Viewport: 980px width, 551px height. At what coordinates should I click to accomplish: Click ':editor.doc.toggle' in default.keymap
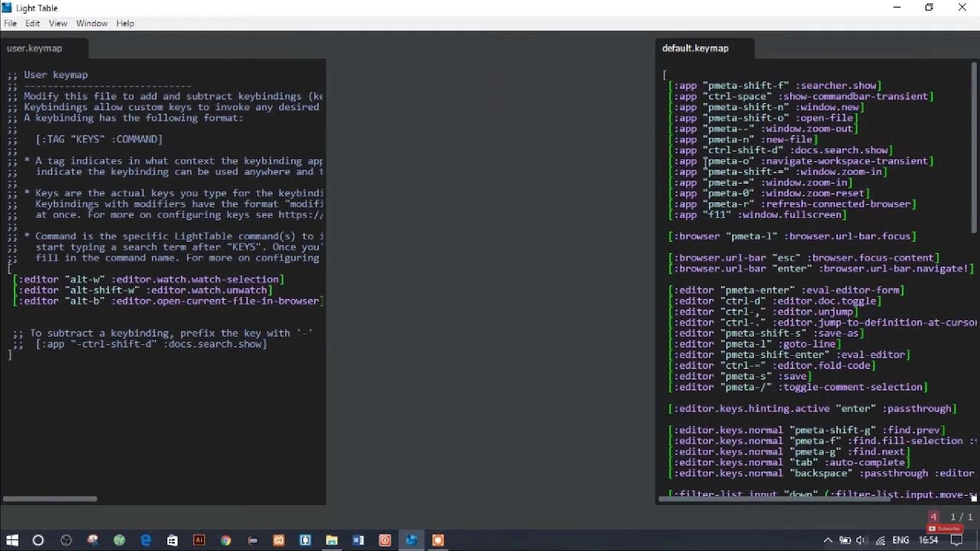coord(824,301)
